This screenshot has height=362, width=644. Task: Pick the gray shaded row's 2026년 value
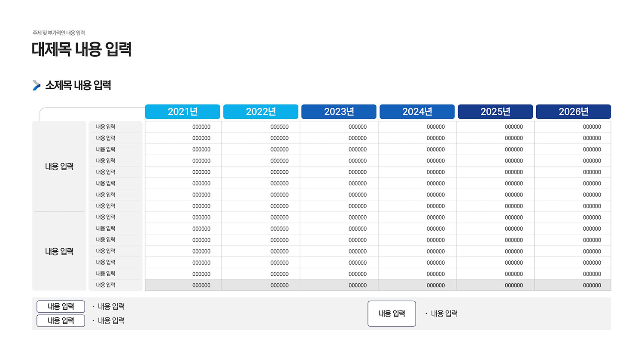pos(592,285)
